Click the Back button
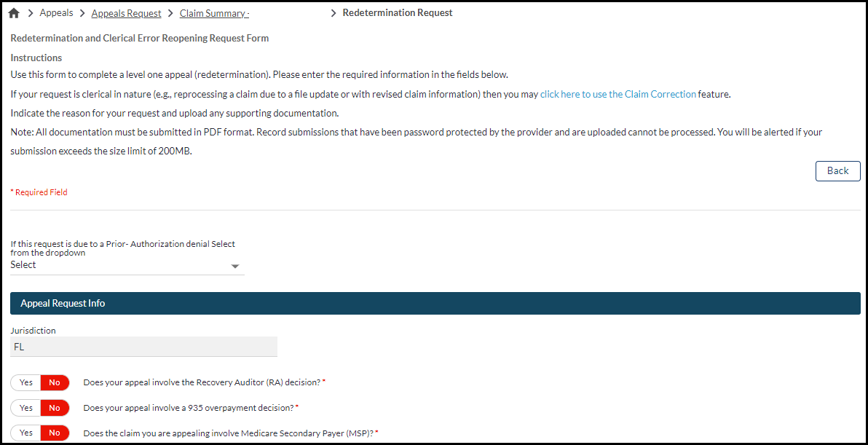This screenshot has width=868, height=445. 837,171
